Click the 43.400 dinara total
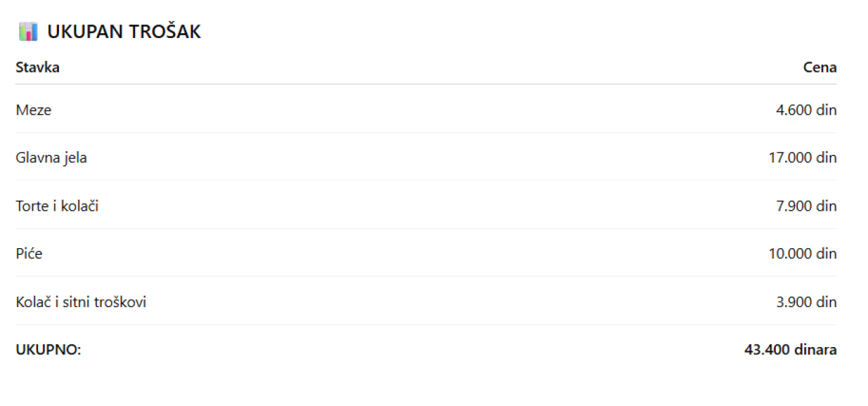The width and height of the screenshot is (868, 406). [x=790, y=350]
